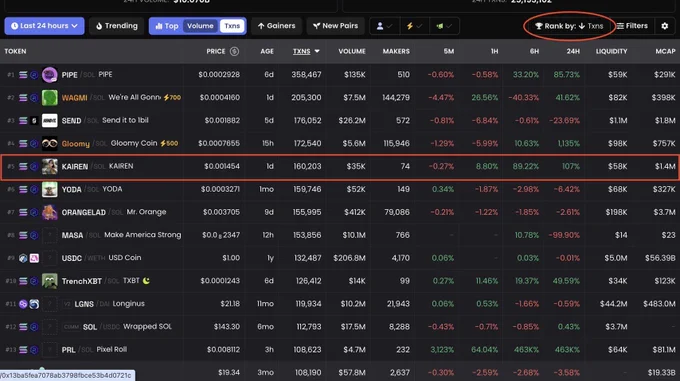Expand the megaphone ads filter dropdown
The height and width of the screenshot is (381, 680).
[444, 26]
